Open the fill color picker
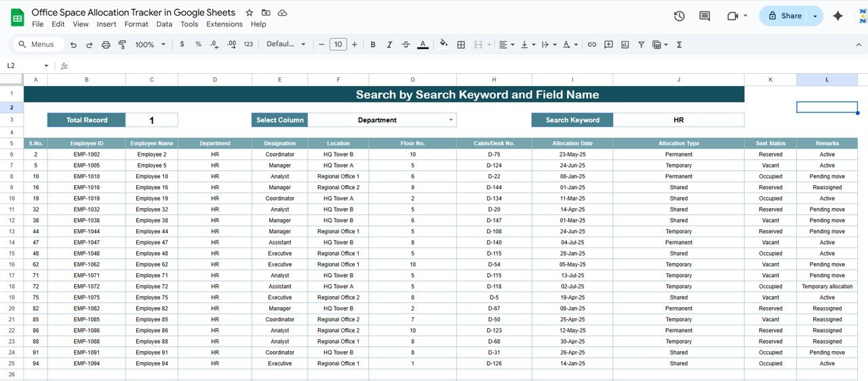This screenshot has width=868, height=381. 443,45
